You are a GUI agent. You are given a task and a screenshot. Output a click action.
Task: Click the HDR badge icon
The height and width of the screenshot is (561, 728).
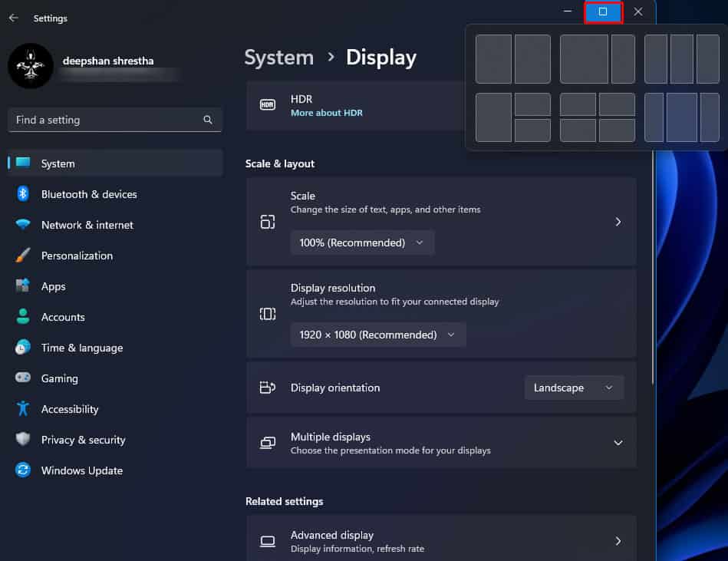click(x=268, y=105)
